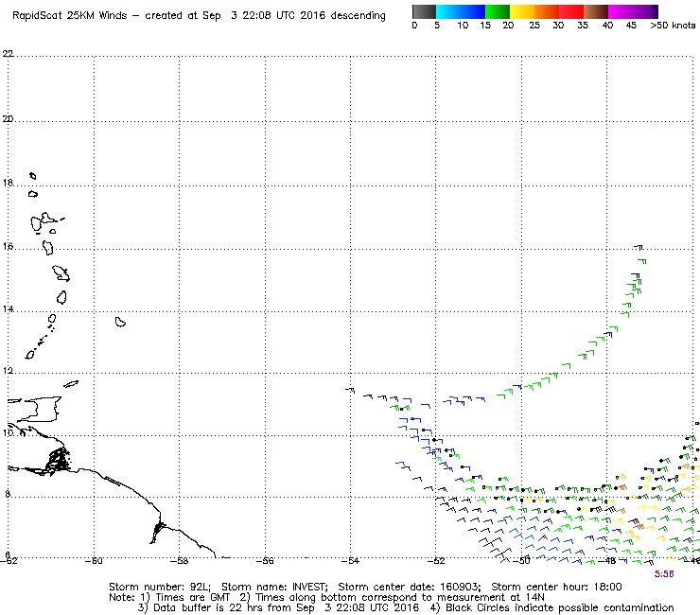Click the Barbados island outline east of the chain
Viewport: 700px width, 615px height.
pyautogui.click(x=120, y=322)
